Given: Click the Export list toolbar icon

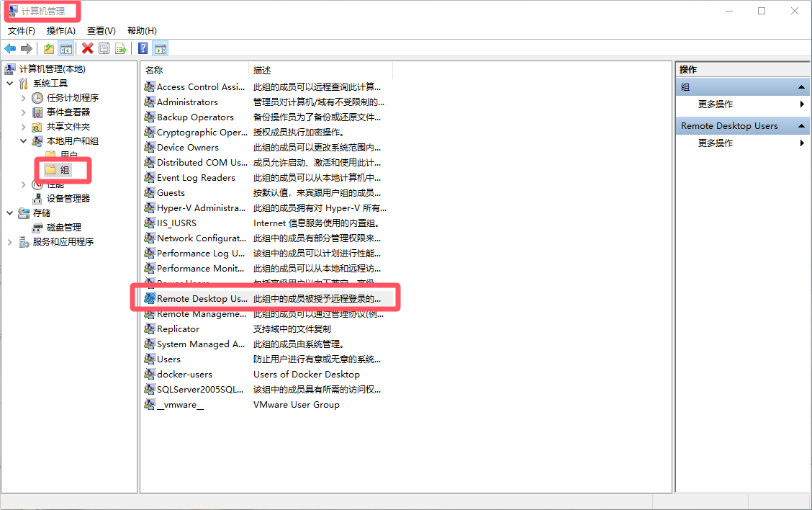Looking at the screenshot, I should click(x=121, y=49).
